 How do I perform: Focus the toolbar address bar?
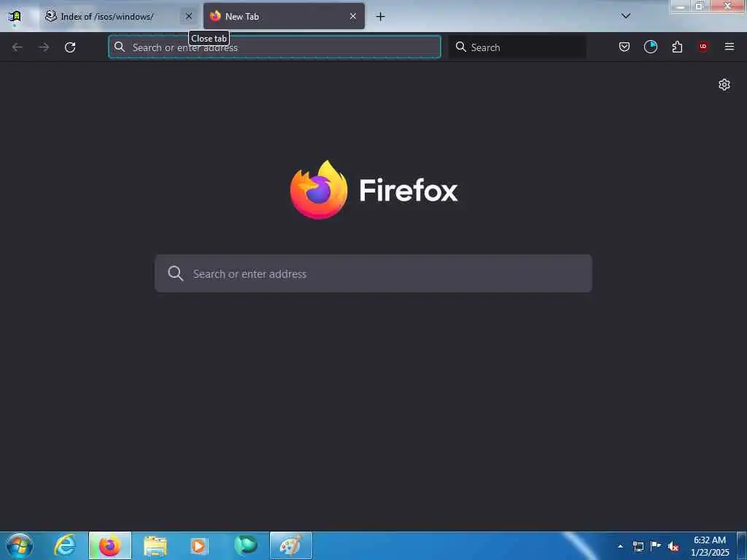tap(275, 47)
